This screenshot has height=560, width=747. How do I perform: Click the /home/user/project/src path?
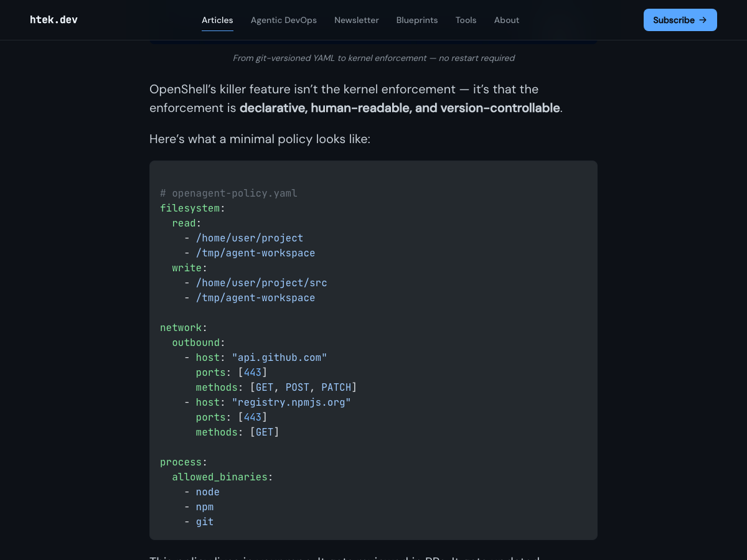point(261,282)
